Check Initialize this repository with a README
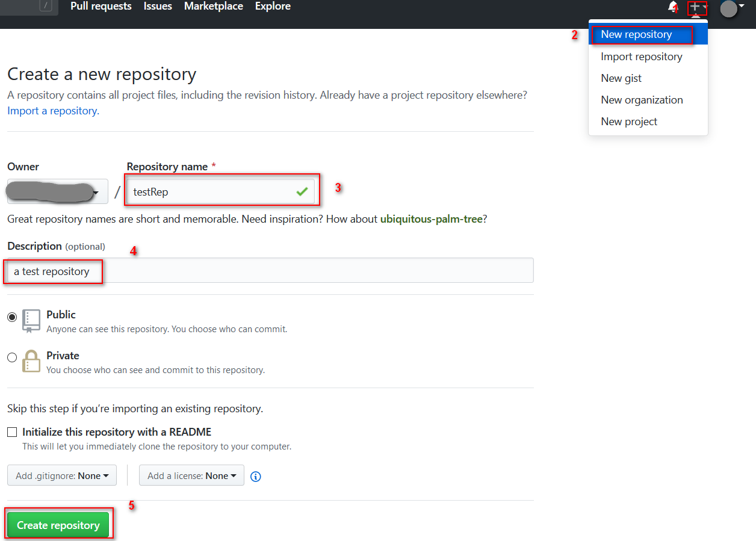The height and width of the screenshot is (541, 756). pos(12,432)
